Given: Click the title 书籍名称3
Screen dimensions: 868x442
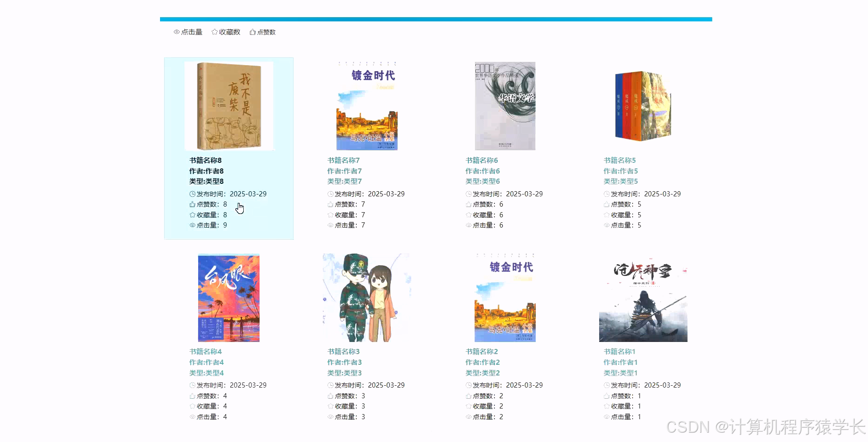Looking at the screenshot, I should click(344, 351).
